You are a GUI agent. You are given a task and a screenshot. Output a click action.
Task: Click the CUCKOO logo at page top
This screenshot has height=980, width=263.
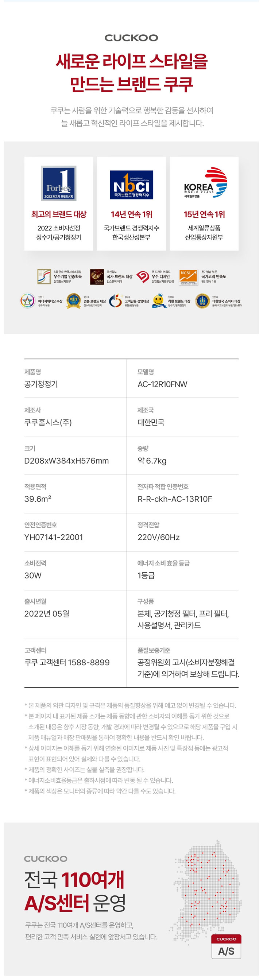[x=131, y=38]
